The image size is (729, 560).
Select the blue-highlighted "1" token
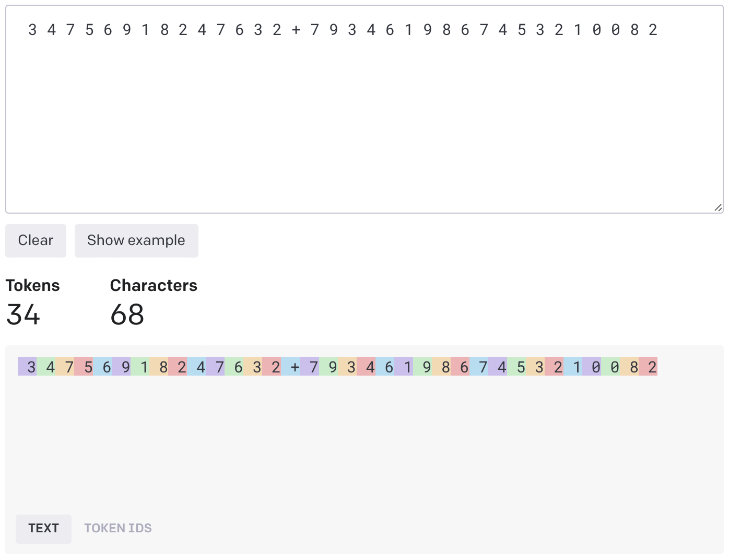[x=573, y=367]
